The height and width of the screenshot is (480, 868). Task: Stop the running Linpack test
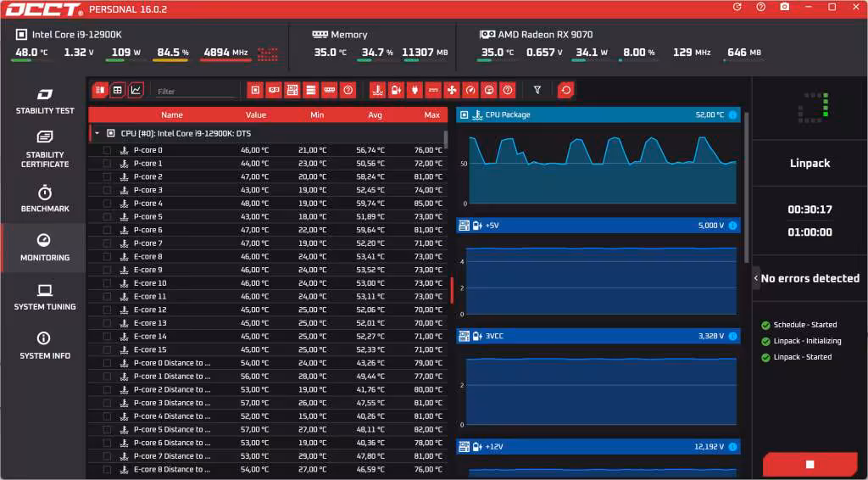(x=810, y=464)
